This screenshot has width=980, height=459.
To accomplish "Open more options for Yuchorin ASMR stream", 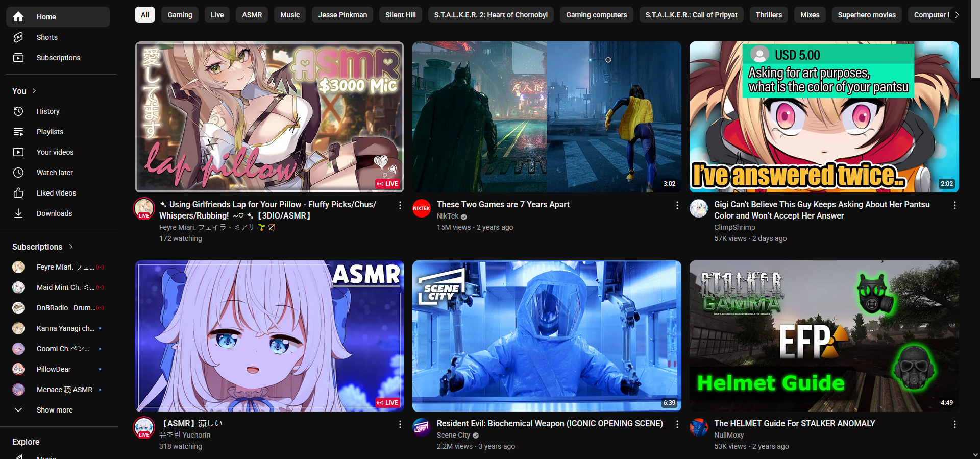I will pos(400,424).
